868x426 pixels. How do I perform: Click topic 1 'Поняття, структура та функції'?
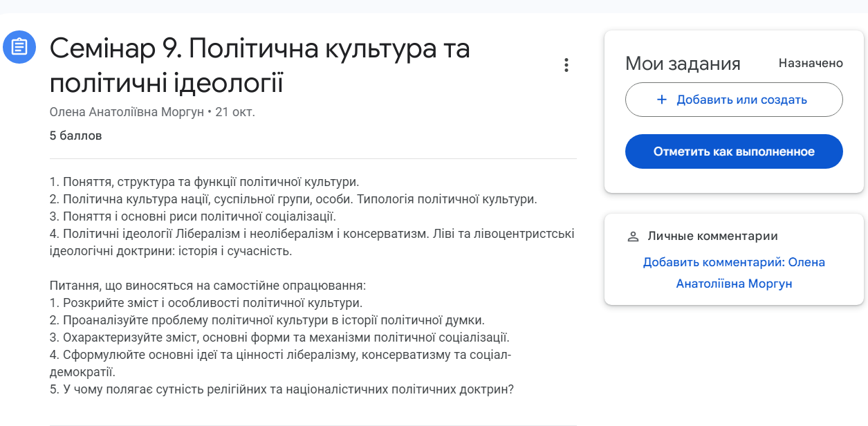click(204, 183)
